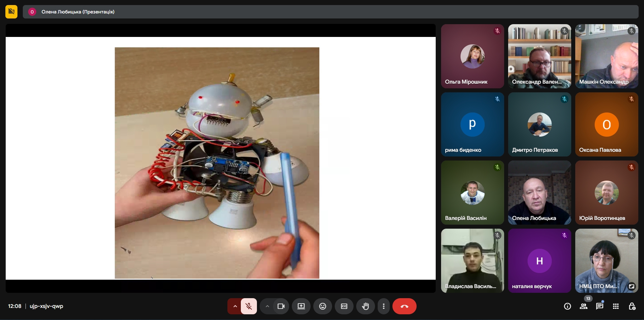The height and width of the screenshot is (320, 644).
Task: Select the наталия верчук participant tile
Action: coord(539,261)
